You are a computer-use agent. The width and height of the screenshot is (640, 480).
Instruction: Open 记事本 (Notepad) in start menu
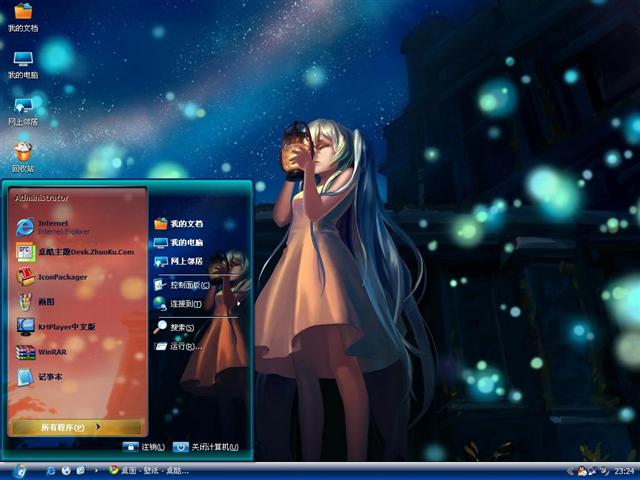pyautogui.click(x=48, y=377)
